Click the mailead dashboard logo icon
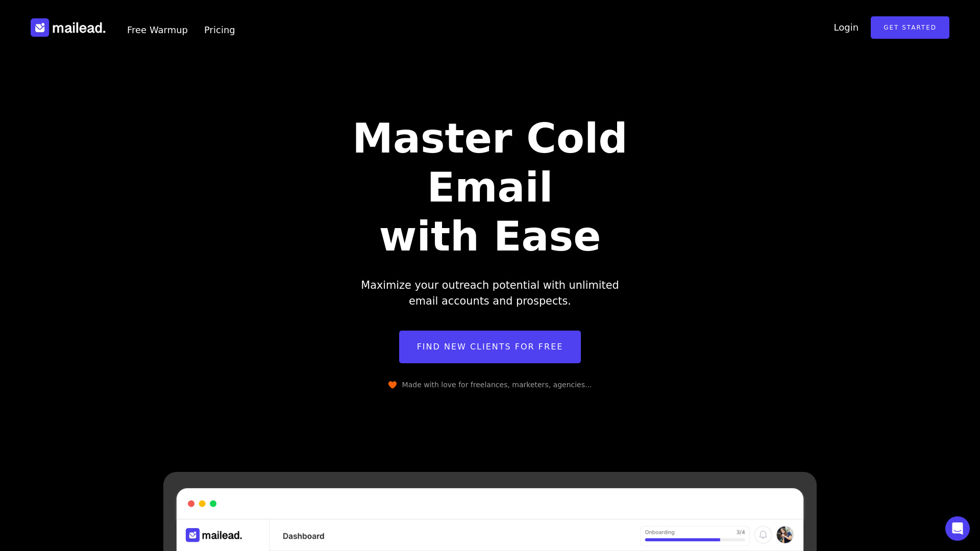Image resolution: width=980 pixels, height=551 pixels. coord(193,535)
